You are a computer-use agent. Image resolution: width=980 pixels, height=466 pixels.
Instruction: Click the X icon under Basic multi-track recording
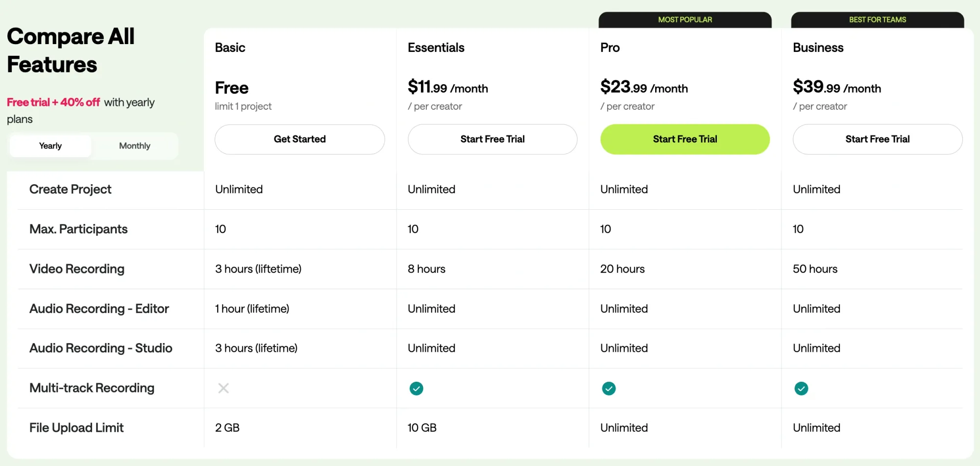[223, 388]
